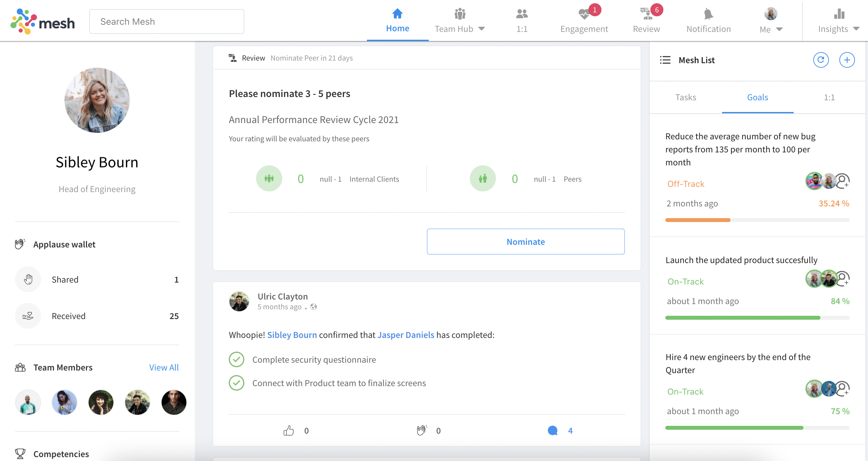The height and width of the screenshot is (461, 868).
Task: Switch to the Tasks tab
Action: click(x=685, y=97)
